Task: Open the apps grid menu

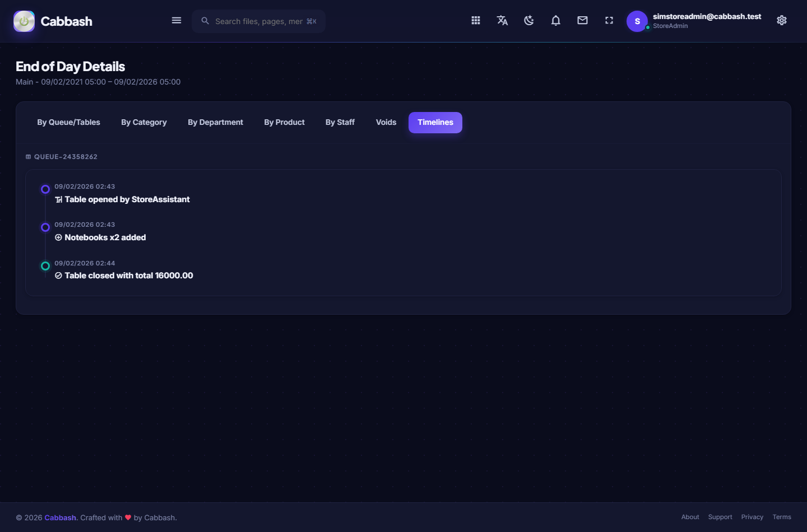Action: pyautogui.click(x=476, y=20)
